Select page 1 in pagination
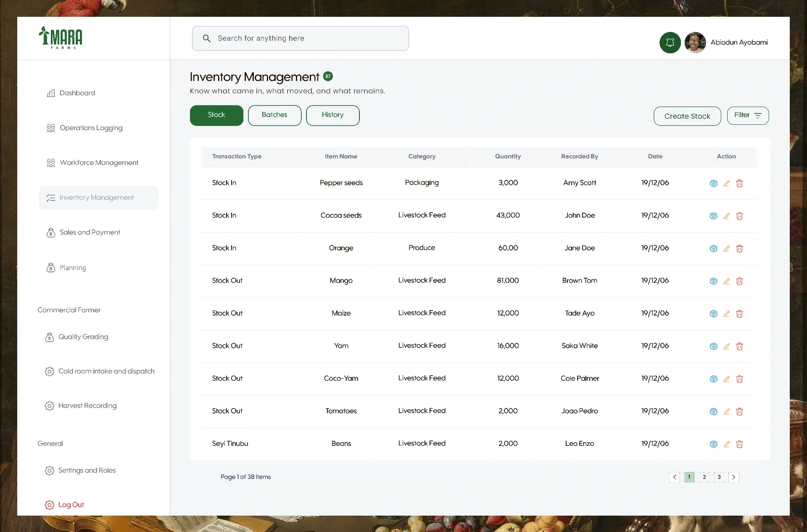Image resolution: width=807 pixels, height=532 pixels. point(689,477)
